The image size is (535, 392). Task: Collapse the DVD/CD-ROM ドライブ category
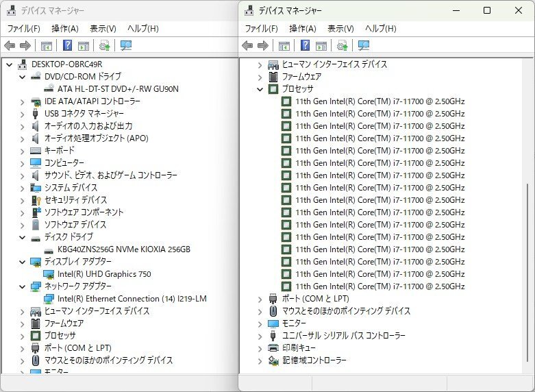22,77
